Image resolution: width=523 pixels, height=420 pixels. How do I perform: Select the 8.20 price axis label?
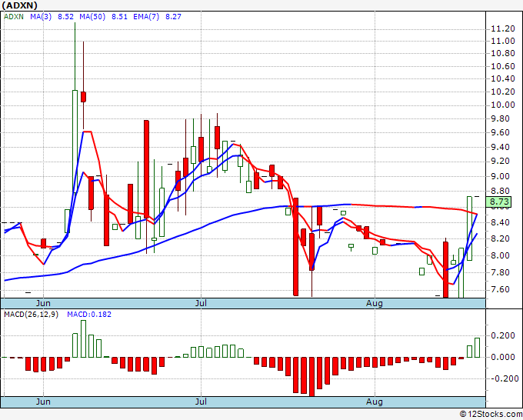(501, 239)
